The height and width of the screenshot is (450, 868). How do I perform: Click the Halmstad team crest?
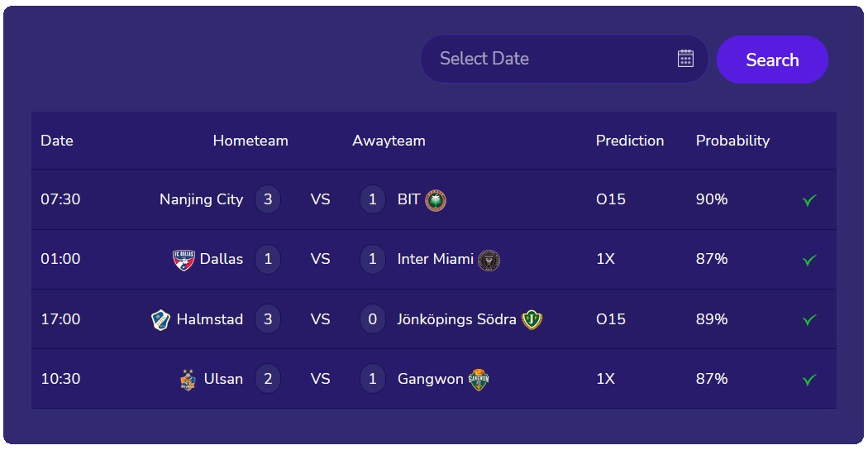[x=160, y=319]
